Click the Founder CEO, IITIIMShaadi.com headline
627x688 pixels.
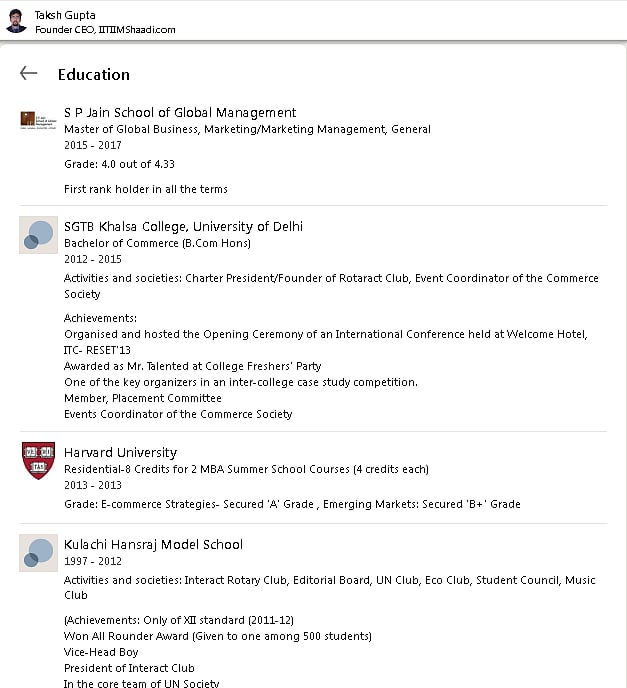[x=105, y=30]
